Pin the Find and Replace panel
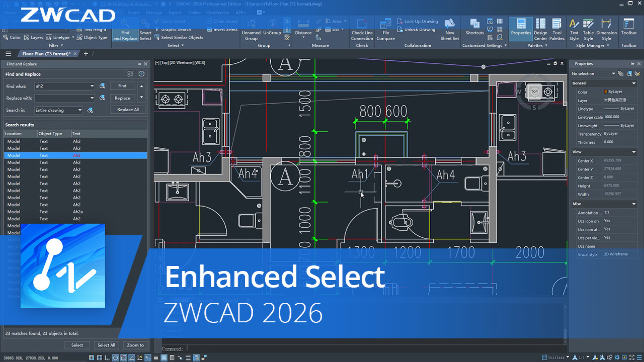The height and width of the screenshot is (362, 644). click(139, 64)
